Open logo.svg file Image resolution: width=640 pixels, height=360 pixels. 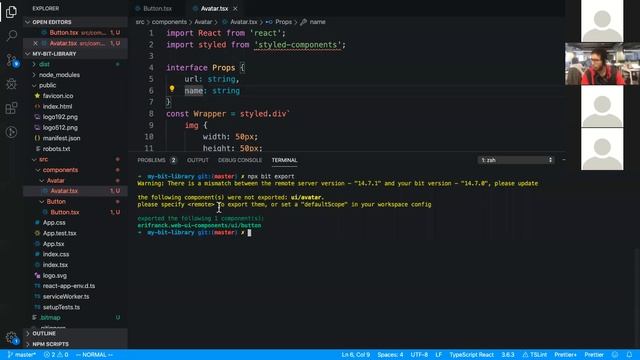point(55,276)
